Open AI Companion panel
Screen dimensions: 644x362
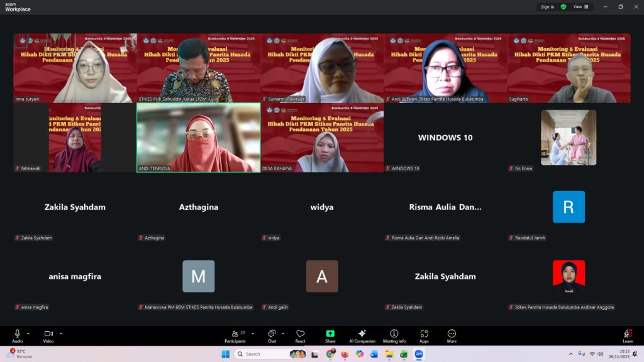point(362,336)
